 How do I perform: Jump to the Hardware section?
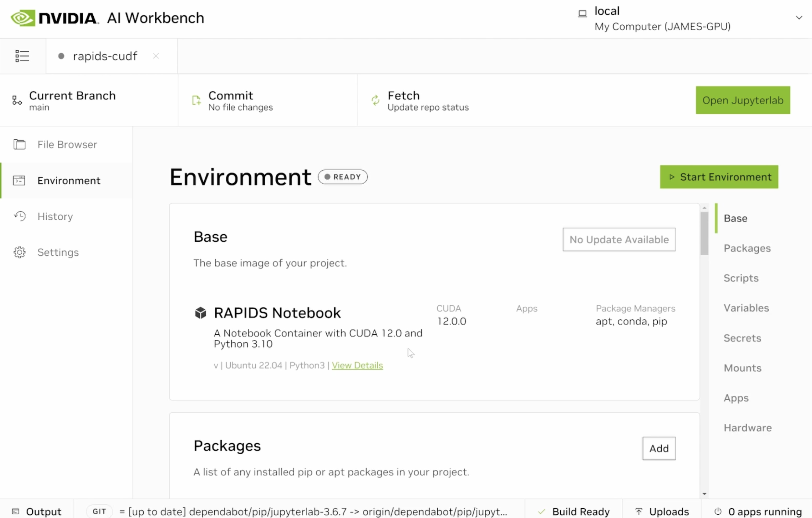[747, 428]
